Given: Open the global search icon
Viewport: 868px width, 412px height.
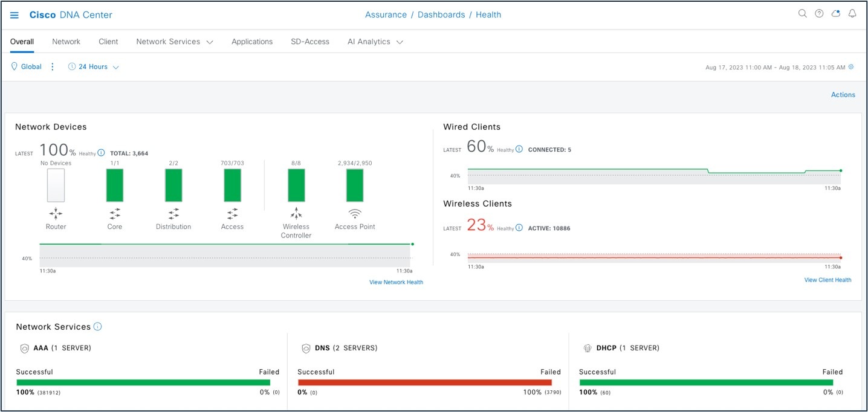Looking at the screenshot, I should (x=802, y=13).
